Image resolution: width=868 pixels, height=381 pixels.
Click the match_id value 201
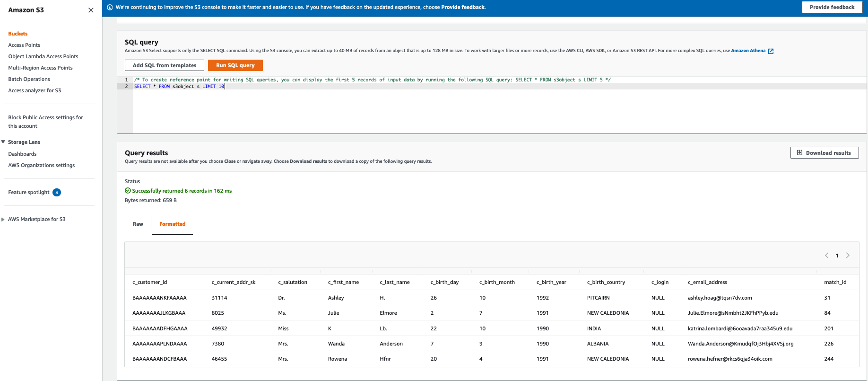pos(829,328)
